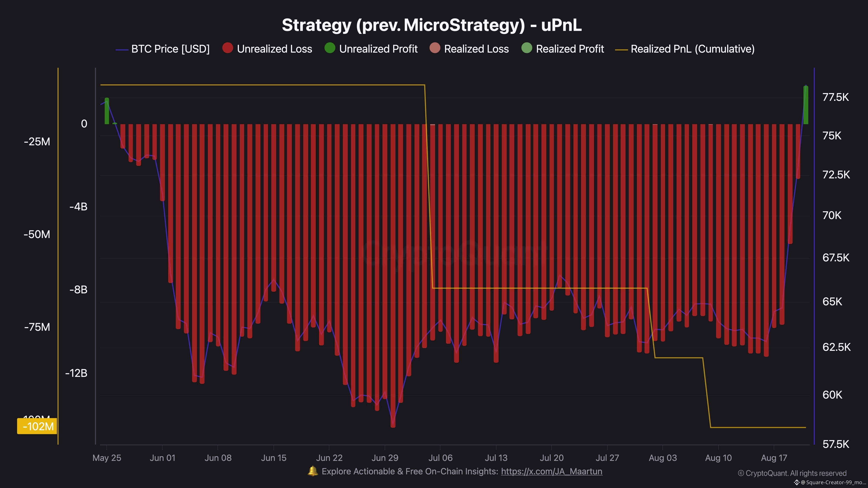This screenshot has width=868, height=488.
Task: Click the -75M axis label
Action: pyautogui.click(x=37, y=327)
